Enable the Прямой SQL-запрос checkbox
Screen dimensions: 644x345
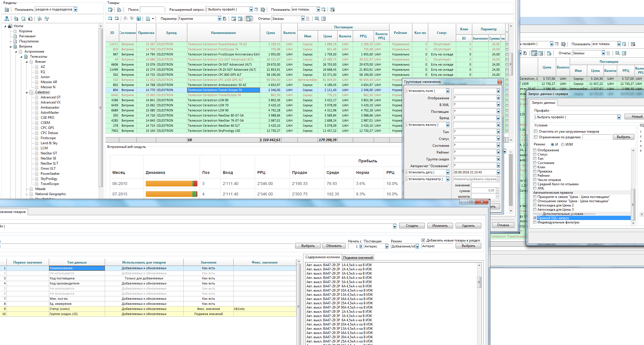[535, 218]
